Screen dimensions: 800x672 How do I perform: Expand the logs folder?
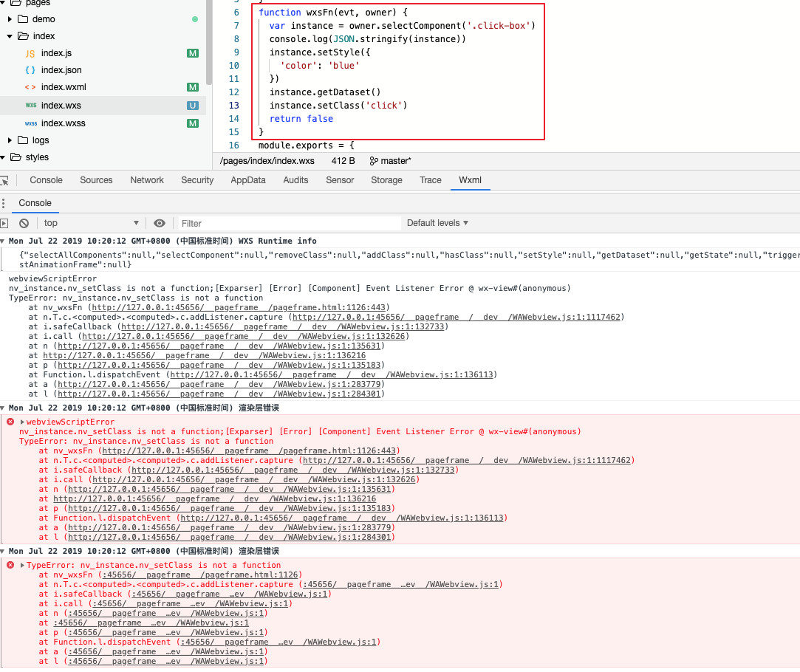tap(10, 140)
